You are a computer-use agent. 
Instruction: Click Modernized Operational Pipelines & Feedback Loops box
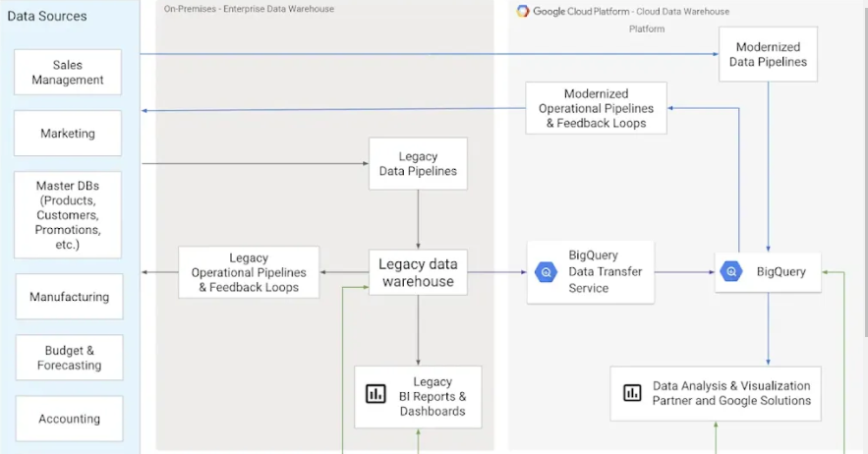click(x=596, y=108)
